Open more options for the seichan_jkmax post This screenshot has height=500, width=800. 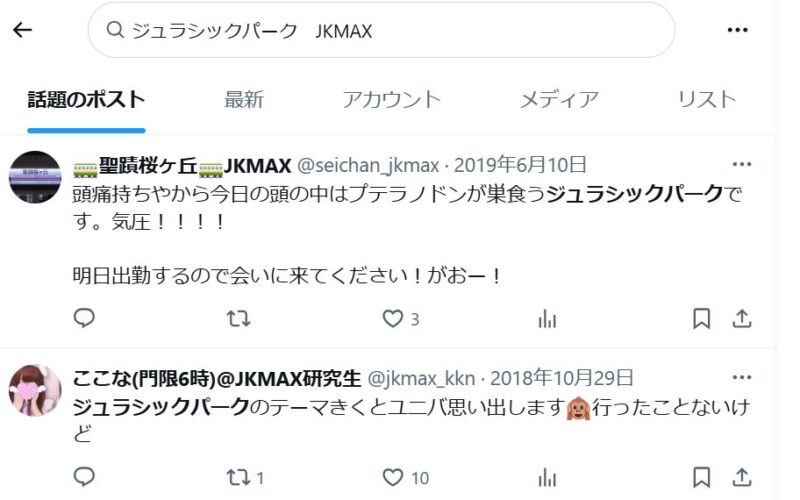(741, 164)
